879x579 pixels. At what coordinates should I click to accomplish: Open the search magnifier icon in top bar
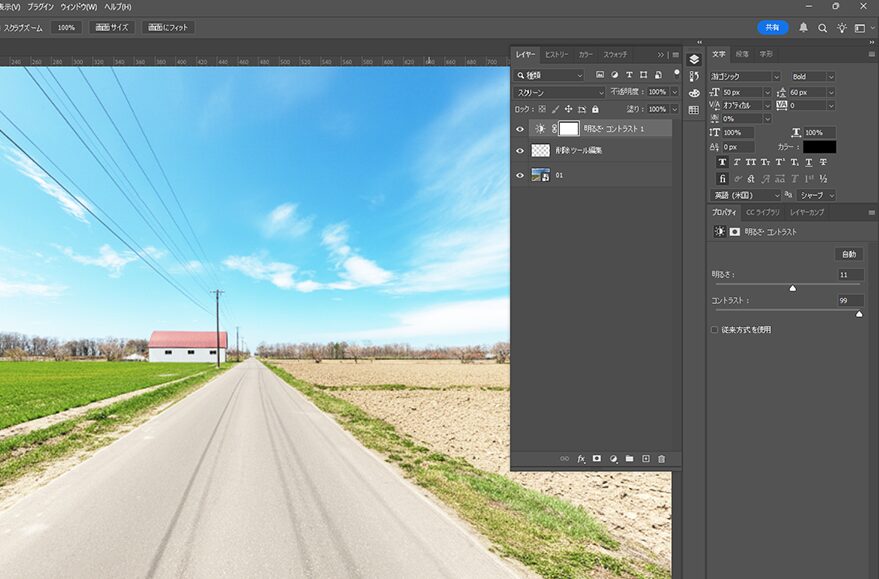[822, 28]
